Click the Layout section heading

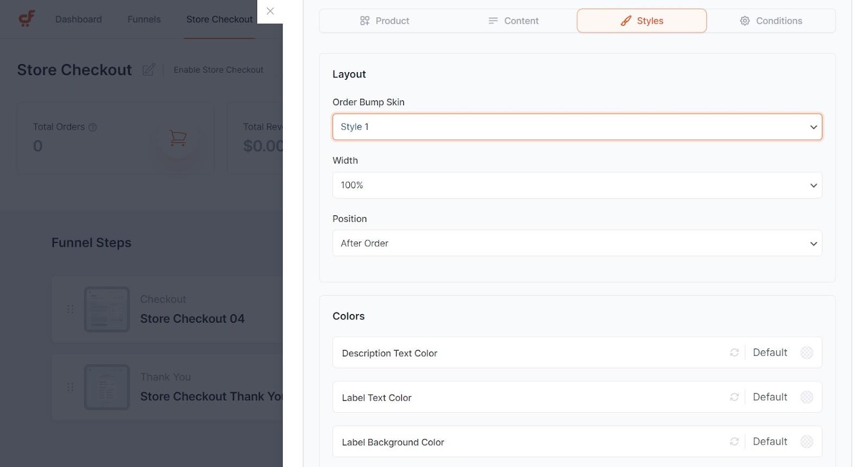(x=349, y=74)
